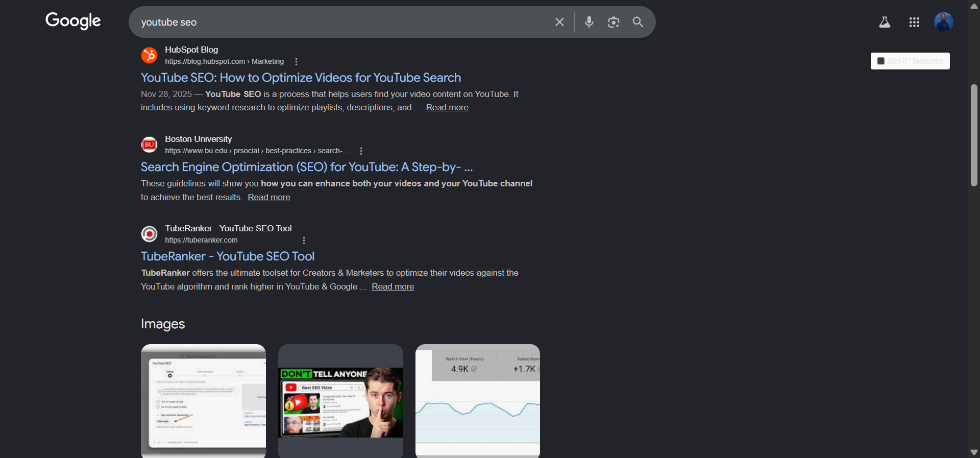
Task: Open Search Engine Optimization for YouTube link
Action: point(307,167)
